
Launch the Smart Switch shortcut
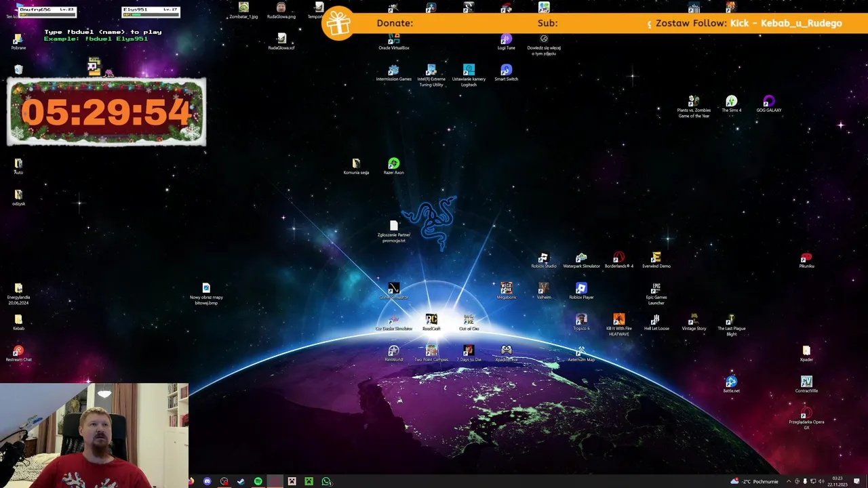coord(506,73)
